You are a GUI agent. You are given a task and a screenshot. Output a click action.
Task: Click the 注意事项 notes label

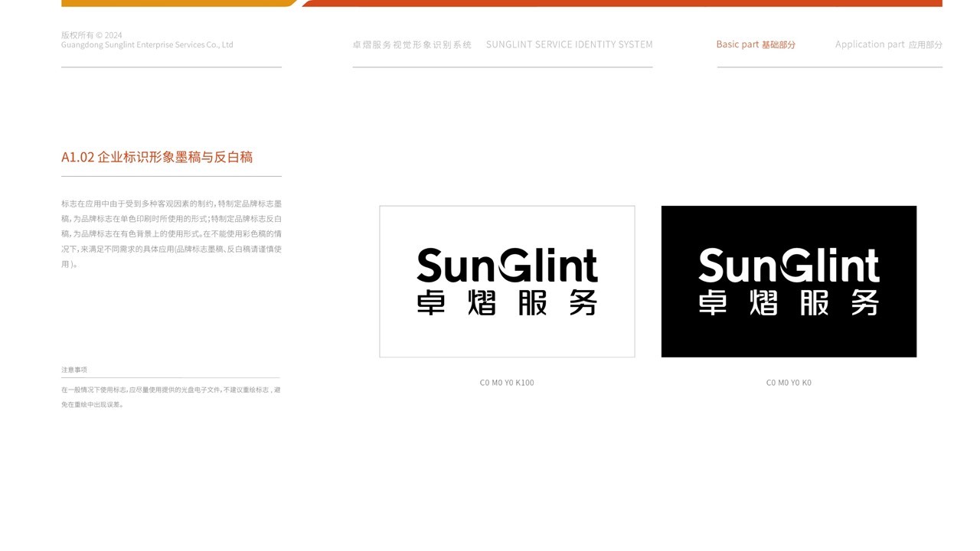[74, 369]
